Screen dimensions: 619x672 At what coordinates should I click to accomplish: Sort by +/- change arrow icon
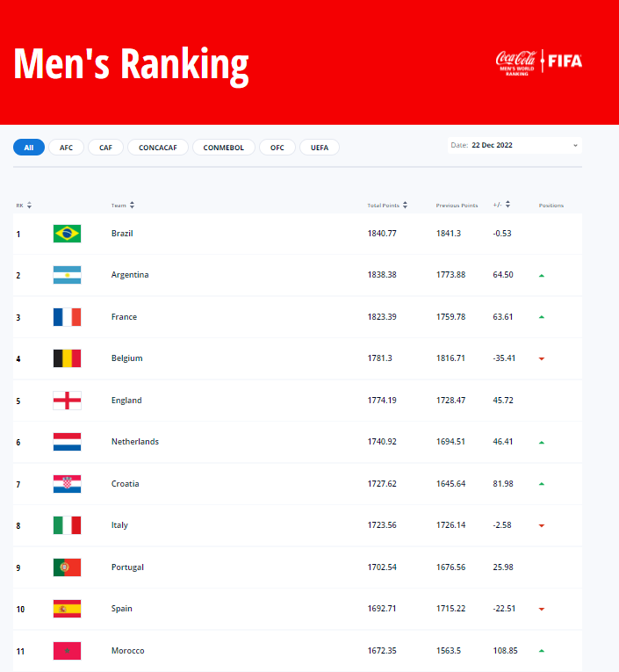[507, 206]
